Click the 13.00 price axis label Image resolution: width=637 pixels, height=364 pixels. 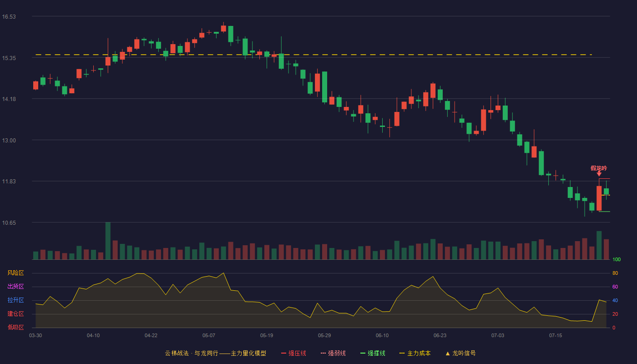click(x=9, y=141)
